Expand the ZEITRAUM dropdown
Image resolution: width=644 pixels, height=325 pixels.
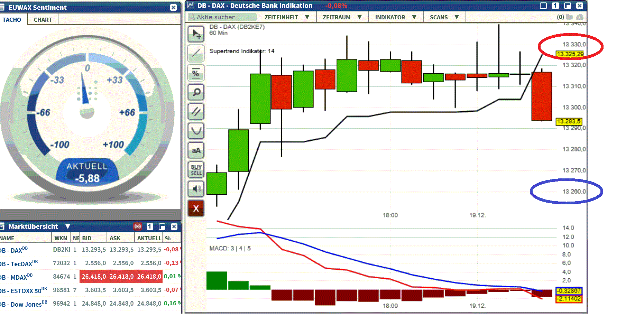point(342,17)
